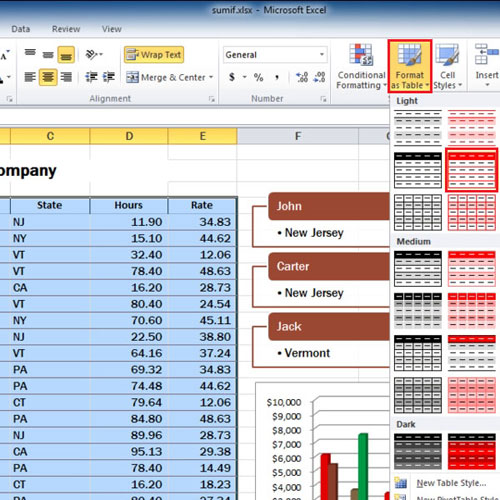Click the Rate column header cell
500x500 pixels.
coord(202,205)
